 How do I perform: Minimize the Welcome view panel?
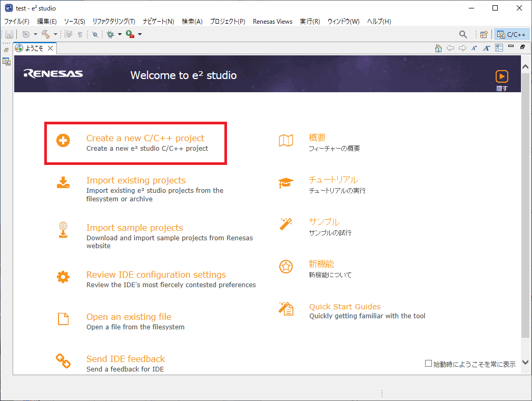click(511, 46)
